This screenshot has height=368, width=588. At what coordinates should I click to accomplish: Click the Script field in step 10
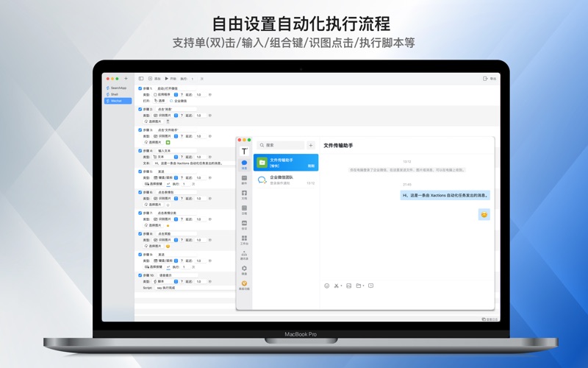click(x=195, y=288)
